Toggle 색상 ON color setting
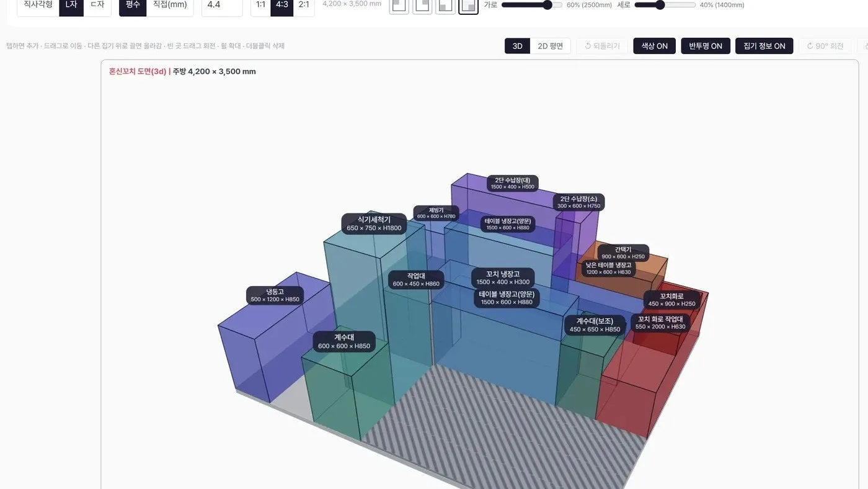 654,46
